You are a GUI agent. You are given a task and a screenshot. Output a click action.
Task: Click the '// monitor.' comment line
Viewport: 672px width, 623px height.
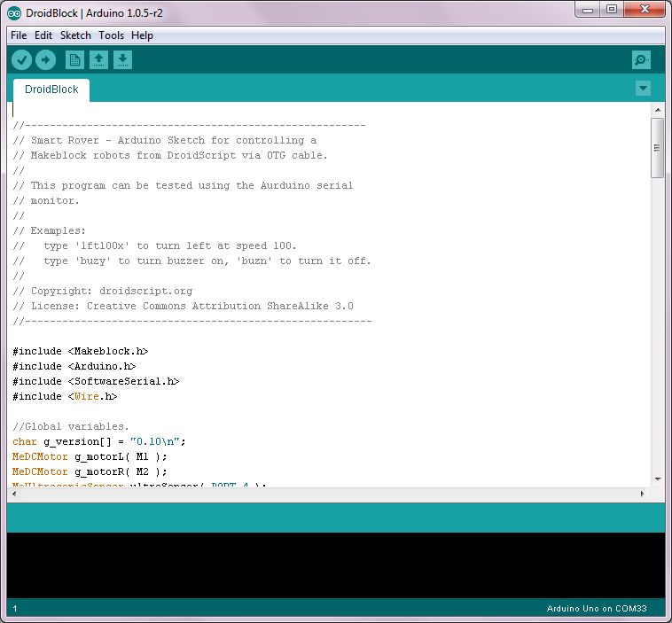(x=46, y=200)
